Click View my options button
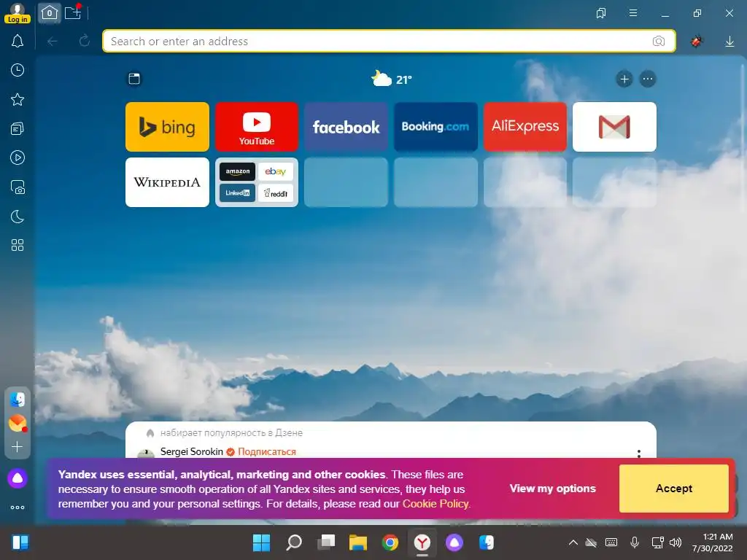The width and height of the screenshot is (747, 560). coord(553,489)
